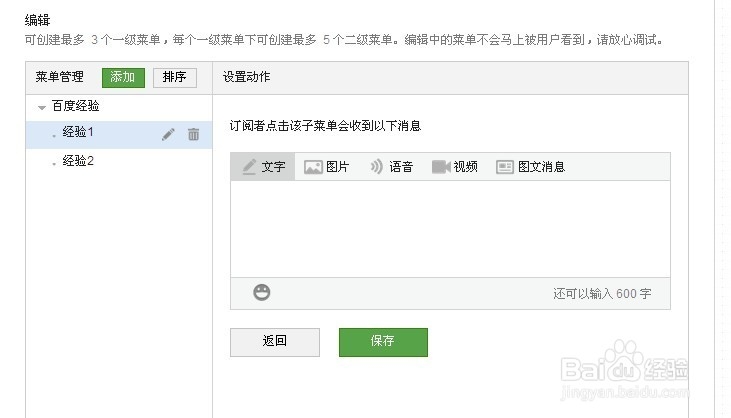The height and width of the screenshot is (418, 731).
Task: Collapse the 百度经验 menu triangle
Action: (x=41, y=106)
